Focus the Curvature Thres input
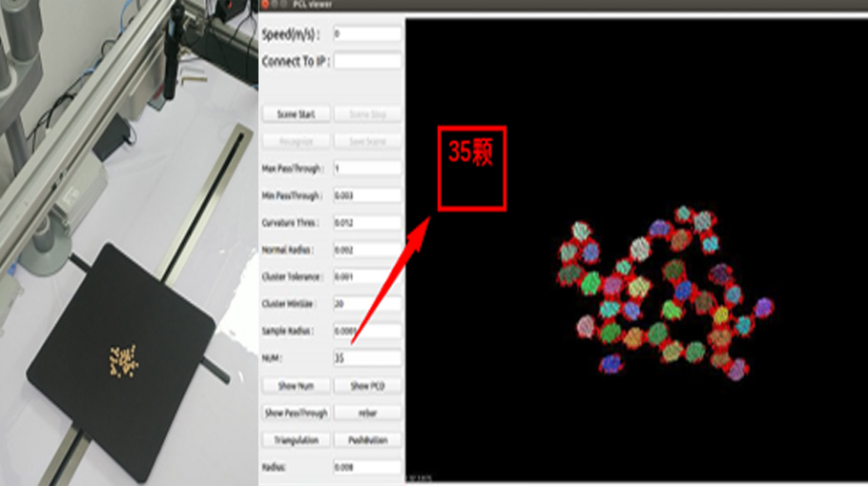 point(367,223)
